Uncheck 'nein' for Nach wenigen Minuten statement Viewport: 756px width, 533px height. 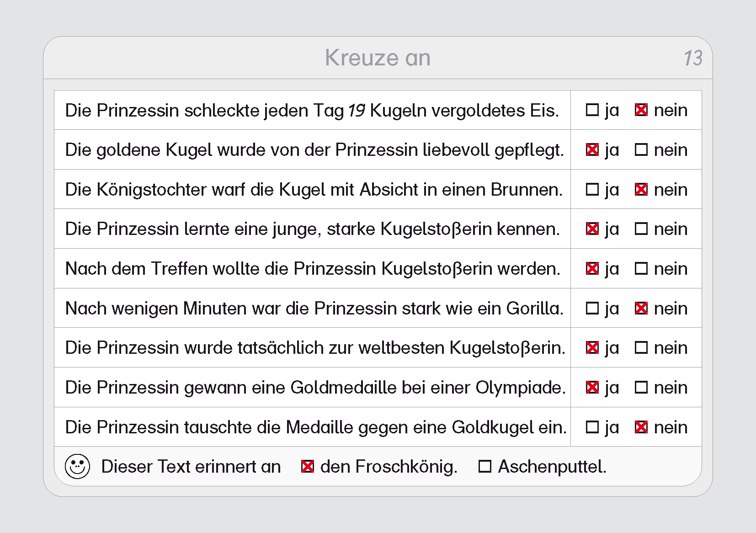point(641,308)
